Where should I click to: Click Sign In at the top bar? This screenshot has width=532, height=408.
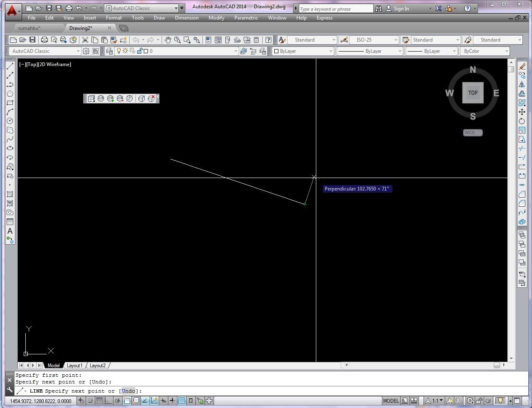coord(401,8)
